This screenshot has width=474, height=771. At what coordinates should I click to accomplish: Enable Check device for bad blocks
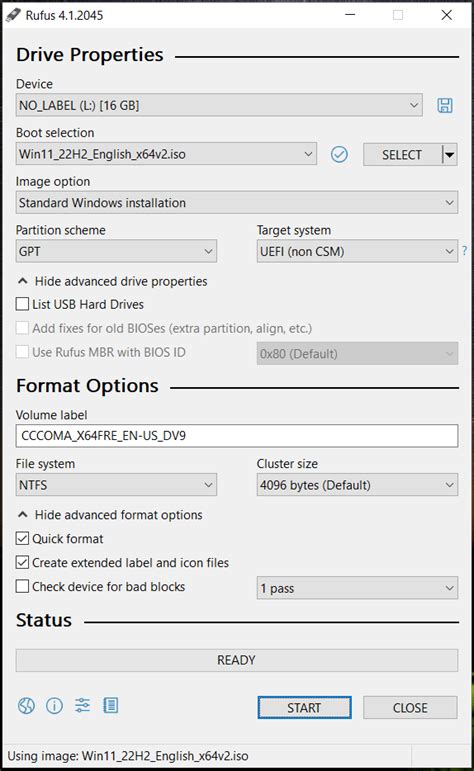(22, 586)
